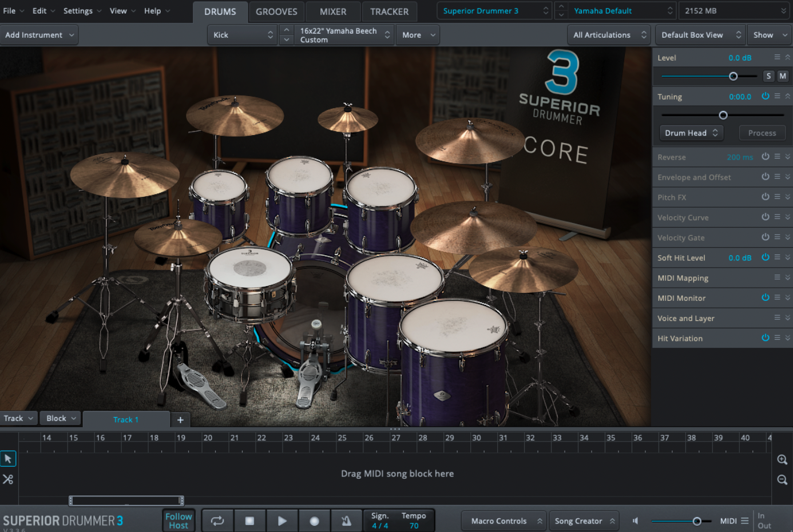Enable the metronome icon
The image size is (793, 532).
[x=346, y=521]
